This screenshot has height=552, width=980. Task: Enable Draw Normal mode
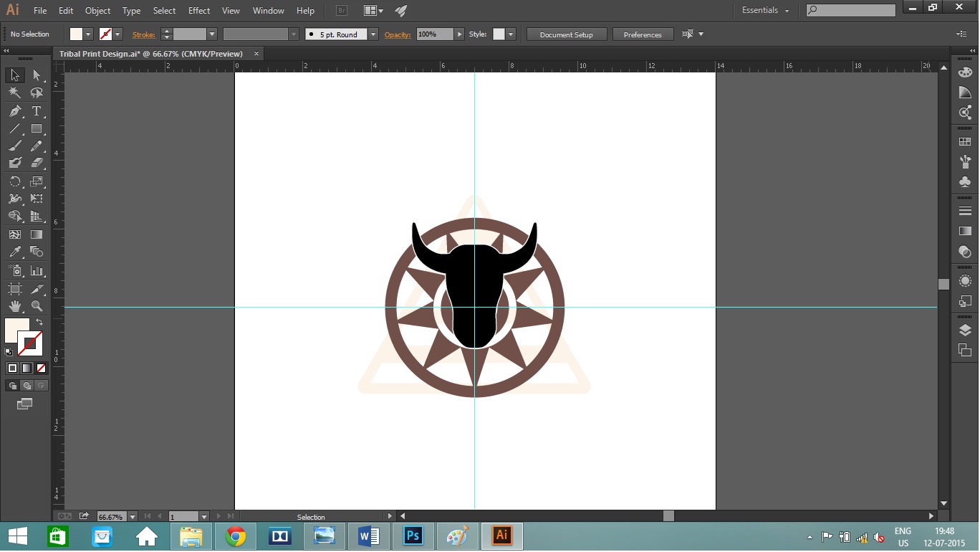tap(12, 386)
